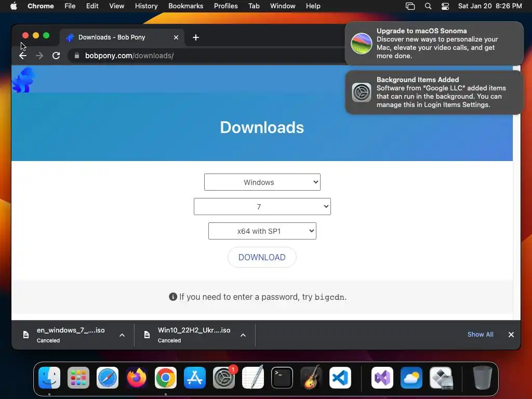Open the Tab menu
Viewport: 532px width, 399px height.
tap(254, 6)
